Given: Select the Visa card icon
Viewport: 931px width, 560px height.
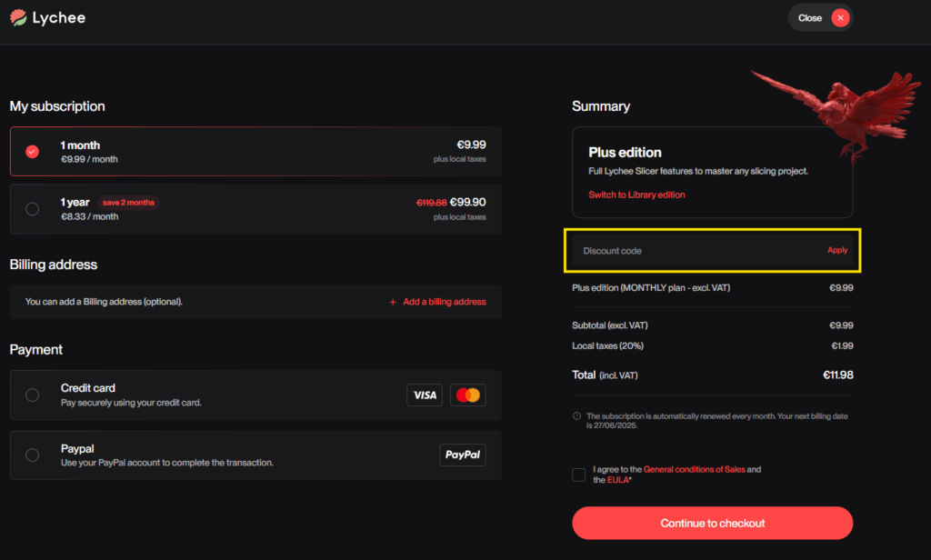Looking at the screenshot, I should pos(424,395).
